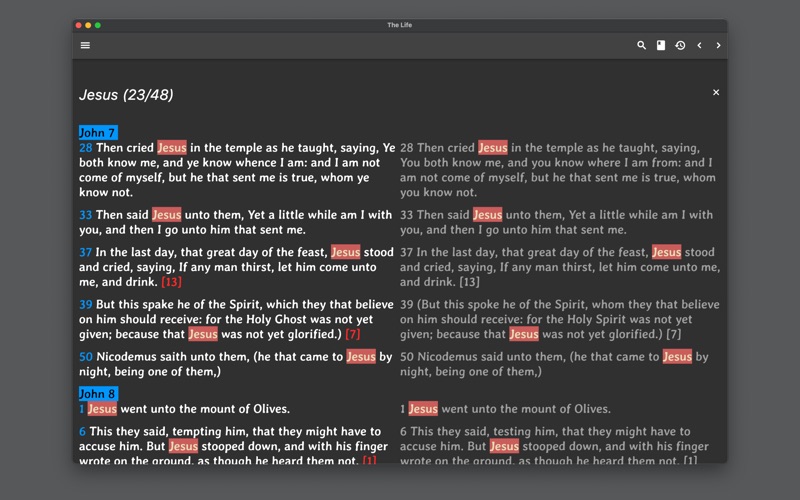Click gray [13] footnote in right column

coord(469,282)
